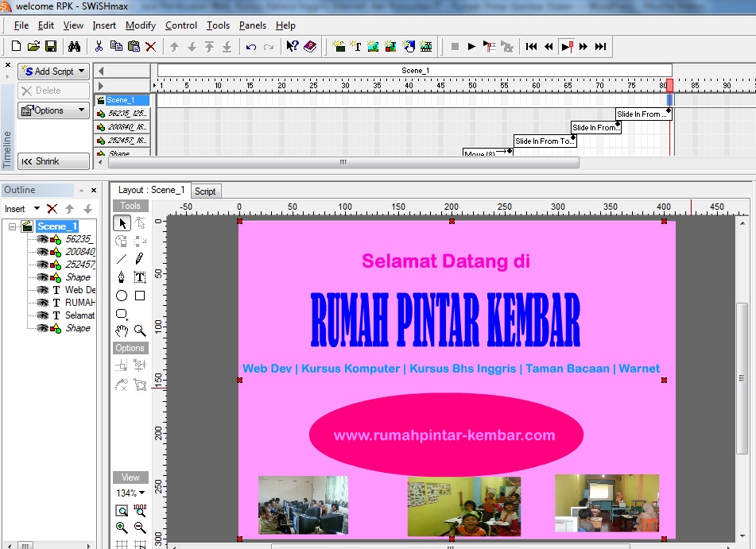Click the Shrink timeline button

coord(53,161)
